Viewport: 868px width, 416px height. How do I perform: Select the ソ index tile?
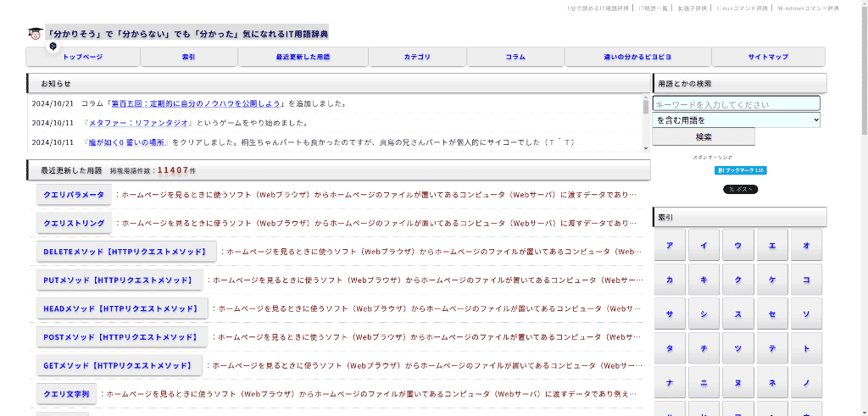point(805,313)
